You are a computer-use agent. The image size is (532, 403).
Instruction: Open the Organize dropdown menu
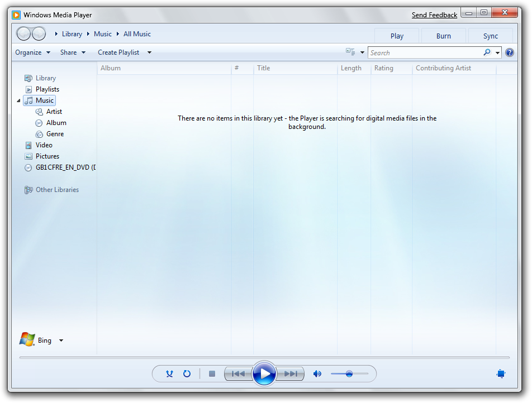32,52
